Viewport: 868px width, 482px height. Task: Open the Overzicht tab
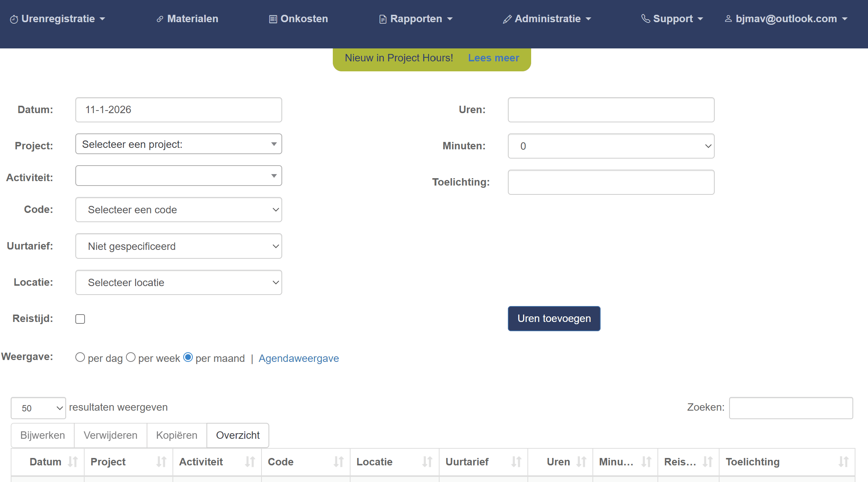tap(237, 435)
